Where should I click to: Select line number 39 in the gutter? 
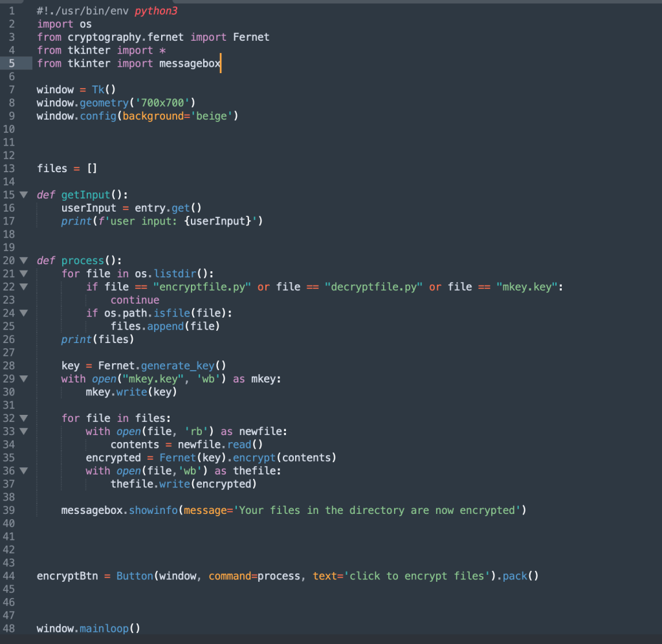click(x=8, y=510)
